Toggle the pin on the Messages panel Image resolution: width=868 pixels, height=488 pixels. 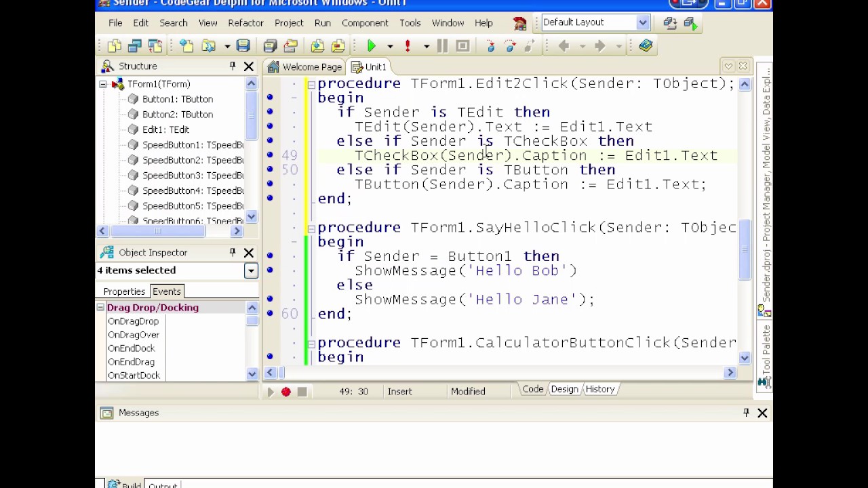(746, 412)
